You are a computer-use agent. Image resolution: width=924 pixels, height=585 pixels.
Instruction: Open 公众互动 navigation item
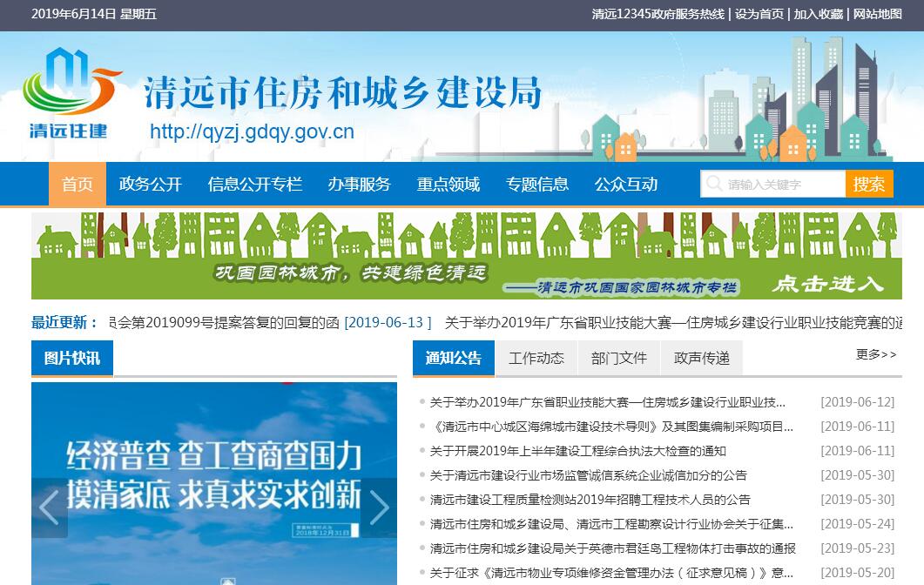pos(625,185)
